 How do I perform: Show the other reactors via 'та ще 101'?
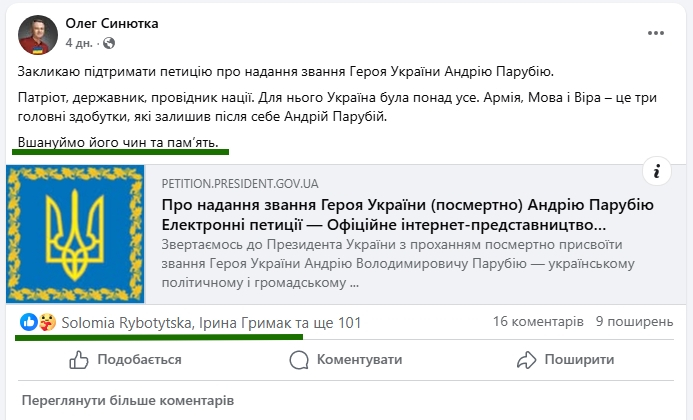tap(329, 323)
